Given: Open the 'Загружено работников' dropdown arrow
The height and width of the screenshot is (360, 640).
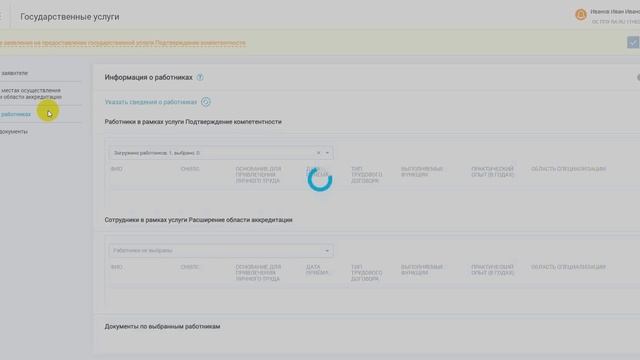Looking at the screenshot, I should click(x=327, y=153).
